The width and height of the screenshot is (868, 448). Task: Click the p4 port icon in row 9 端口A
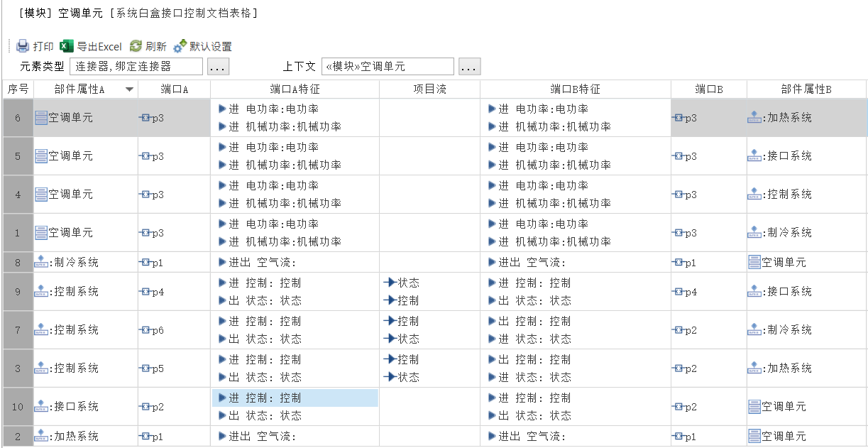click(145, 292)
